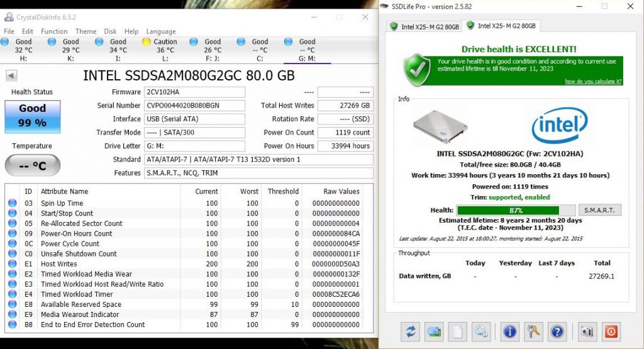
Task: Click the blue info icon in SSDLife
Action: (x=509, y=331)
